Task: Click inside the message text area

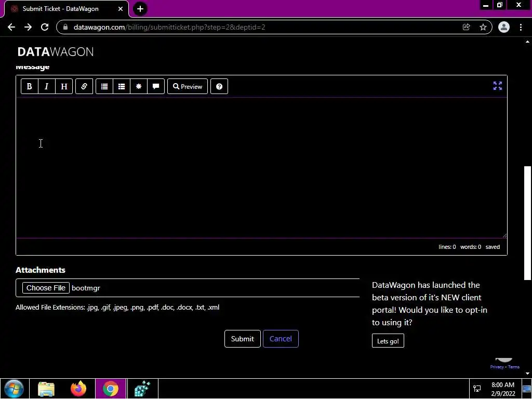Action: tap(261, 168)
